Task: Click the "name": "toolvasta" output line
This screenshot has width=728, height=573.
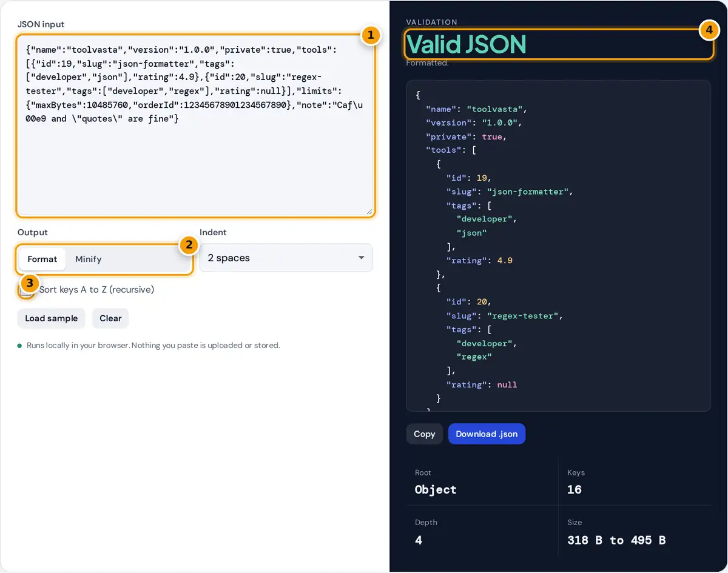Action: tap(477, 109)
